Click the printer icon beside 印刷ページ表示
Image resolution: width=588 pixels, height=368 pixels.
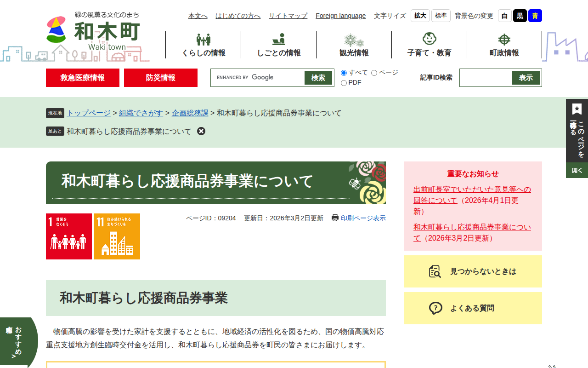point(335,218)
